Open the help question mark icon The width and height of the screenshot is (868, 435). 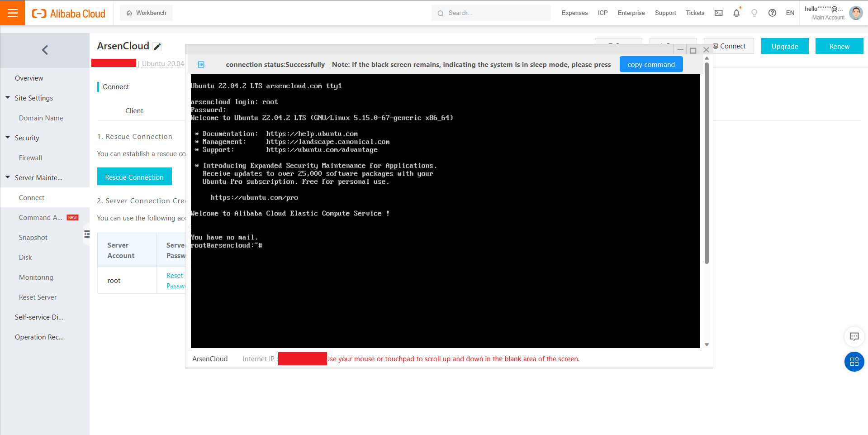pos(772,13)
